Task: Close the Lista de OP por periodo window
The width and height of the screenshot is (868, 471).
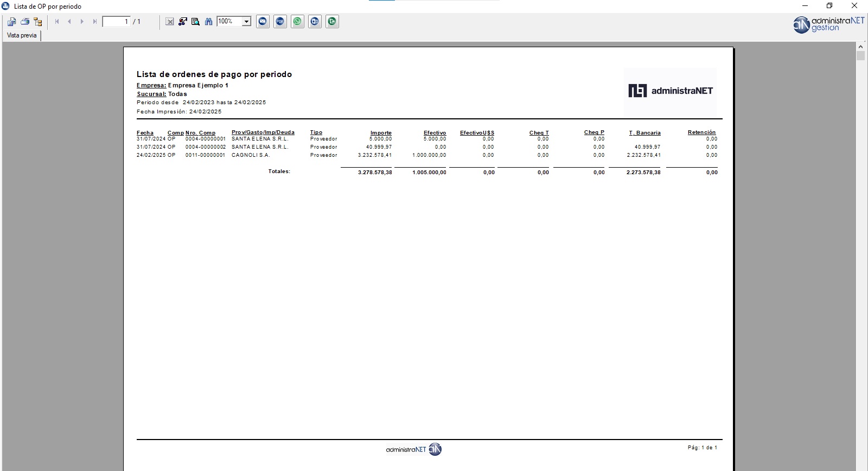Action: tap(854, 6)
